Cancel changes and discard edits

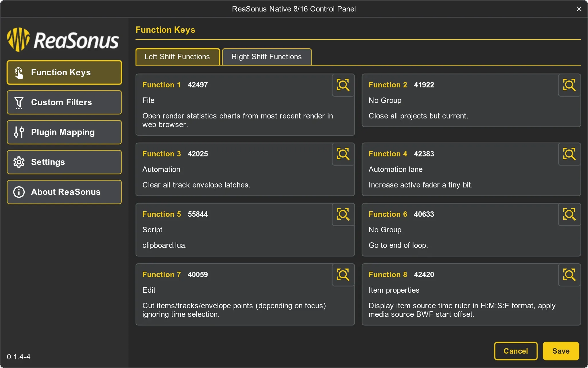tap(515, 351)
